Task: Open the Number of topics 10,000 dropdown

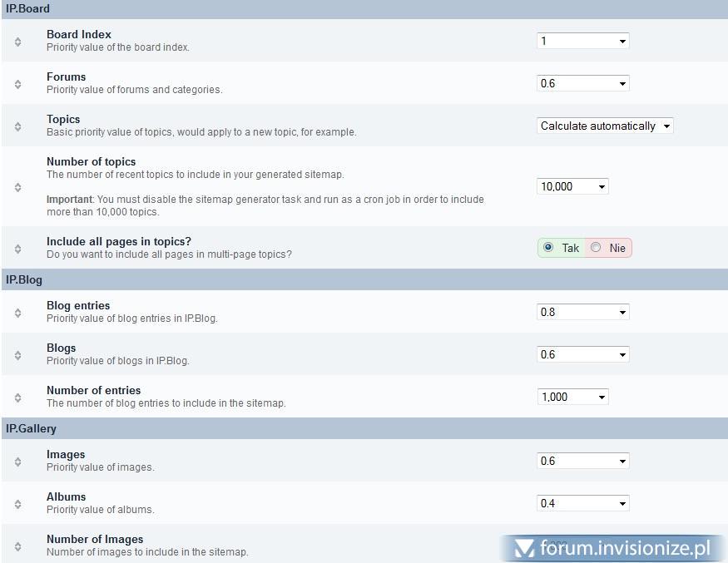Action: tap(572, 187)
